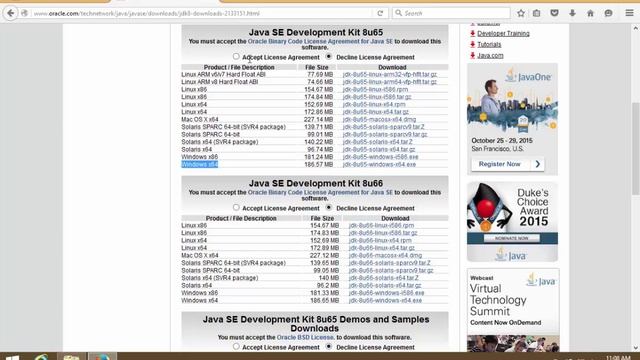Open Internet Explorer from the taskbar
The width and height of the screenshot is (640, 360).
tap(41, 356)
